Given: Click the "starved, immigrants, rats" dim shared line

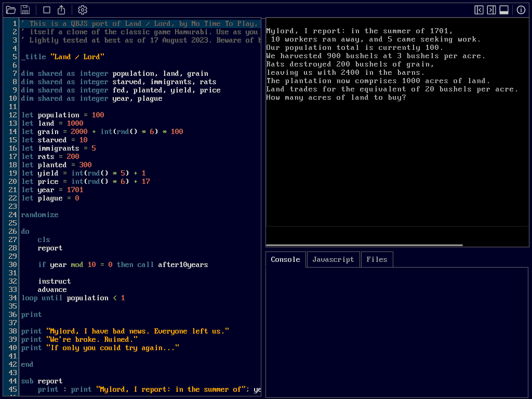Looking at the screenshot, I should 119,82.
